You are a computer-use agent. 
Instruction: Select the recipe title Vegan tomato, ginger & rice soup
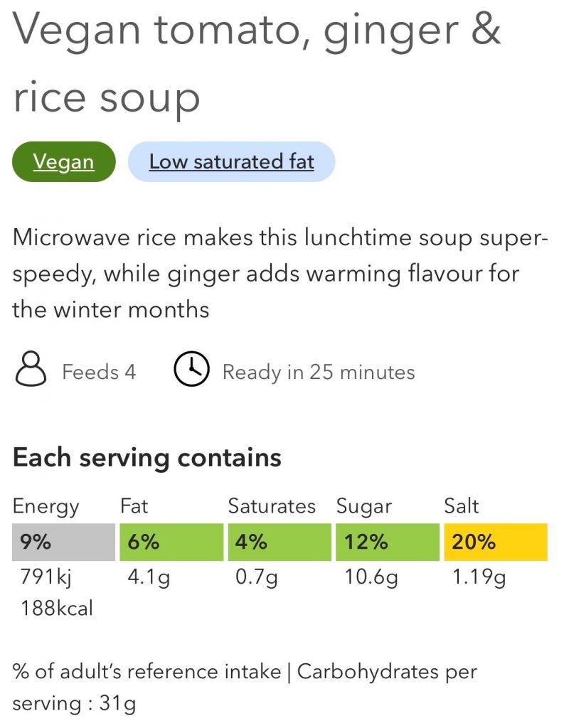click(x=257, y=63)
